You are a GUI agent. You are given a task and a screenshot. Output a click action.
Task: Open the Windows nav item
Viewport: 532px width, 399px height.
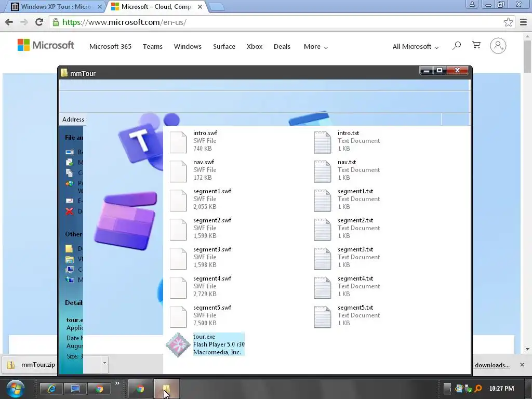(x=188, y=46)
